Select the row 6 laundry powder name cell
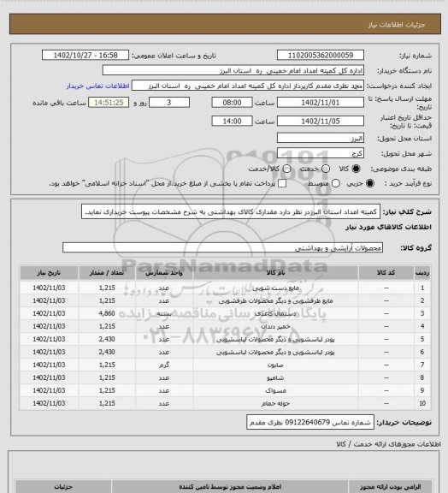The height and width of the screenshot is (493, 448). (x=275, y=352)
